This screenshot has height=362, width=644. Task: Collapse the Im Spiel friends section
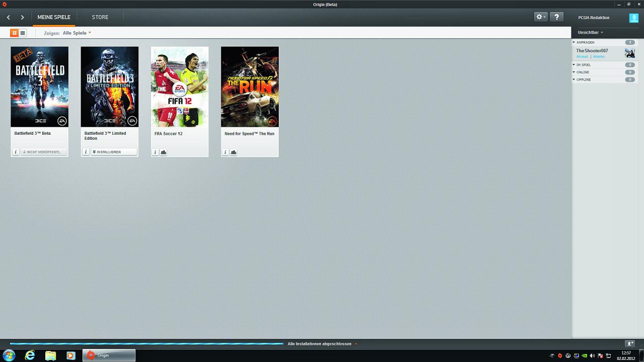[x=574, y=65]
